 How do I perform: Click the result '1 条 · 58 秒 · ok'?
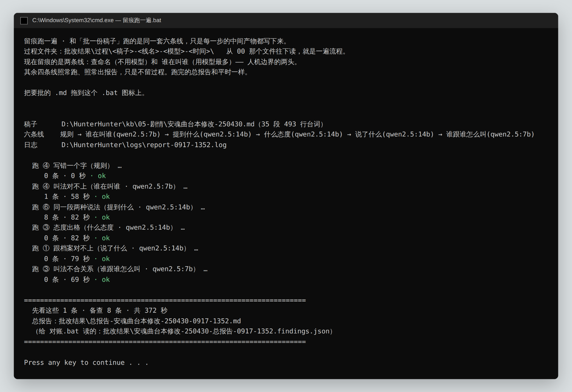coord(77,197)
